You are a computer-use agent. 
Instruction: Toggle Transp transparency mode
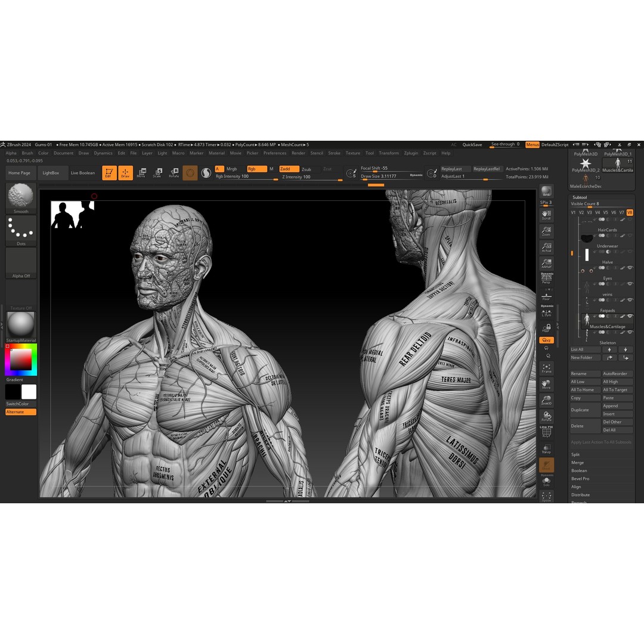click(x=546, y=449)
